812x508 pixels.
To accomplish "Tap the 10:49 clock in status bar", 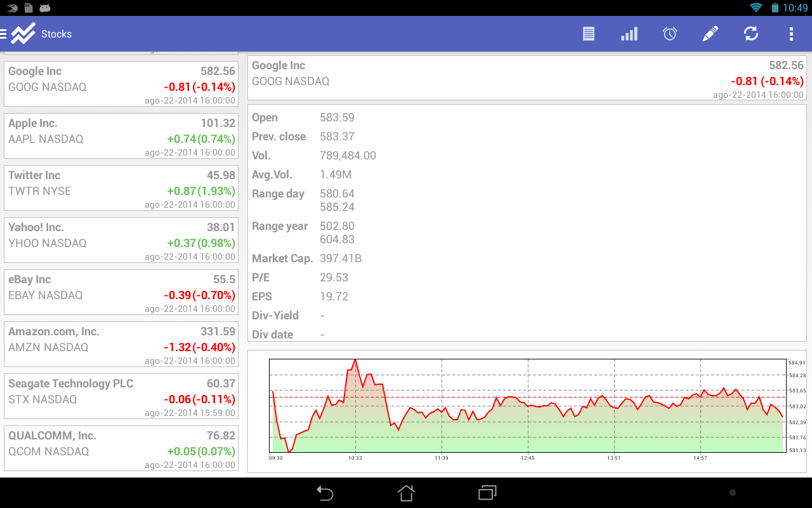I will click(795, 8).
